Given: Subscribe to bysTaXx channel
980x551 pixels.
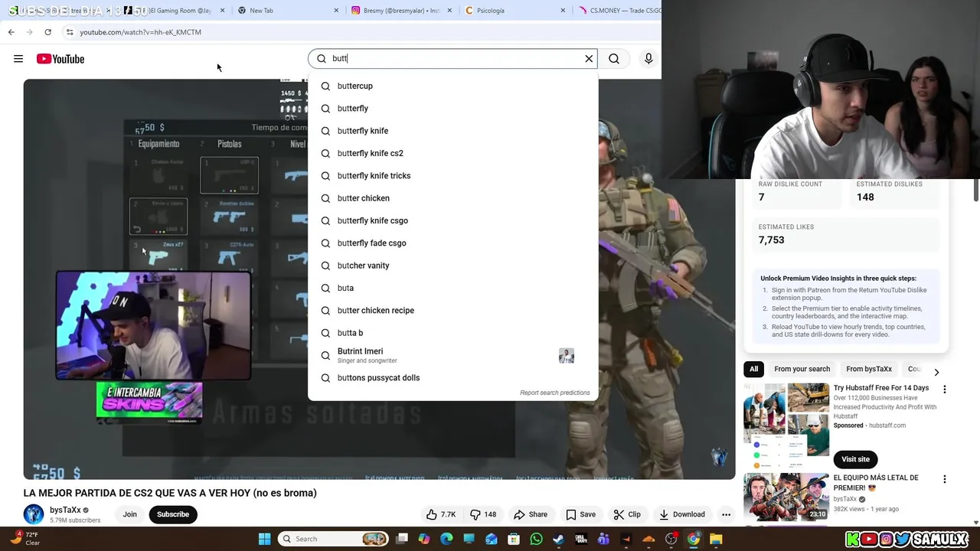Looking at the screenshot, I should [173, 514].
